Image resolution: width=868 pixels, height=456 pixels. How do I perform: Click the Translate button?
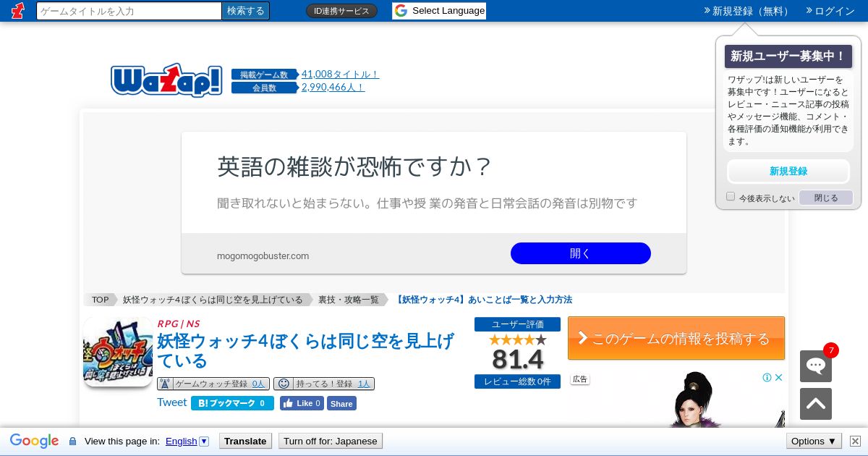(245, 441)
